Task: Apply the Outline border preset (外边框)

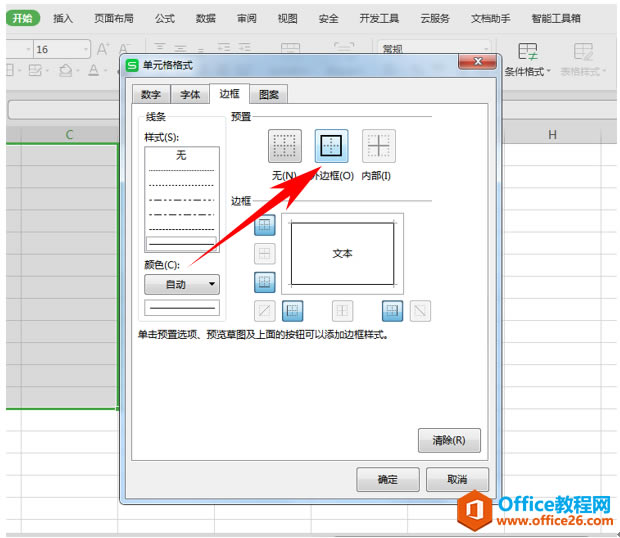Action: pyautogui.click(x=331, y=146)
